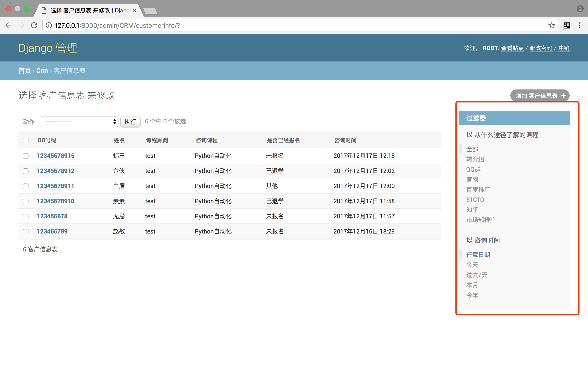Click the Django 管理 home icon

[x=47, y=48]
